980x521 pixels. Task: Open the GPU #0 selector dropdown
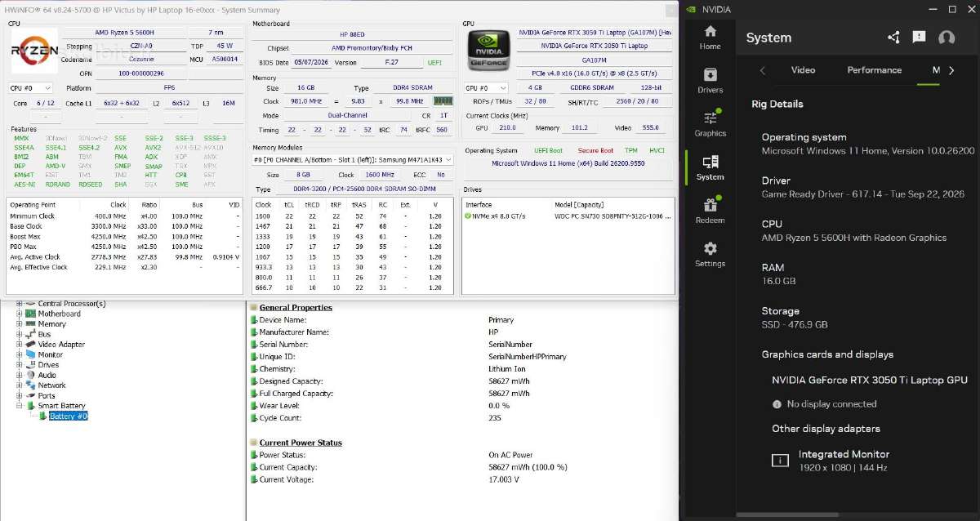click(487, 87)
